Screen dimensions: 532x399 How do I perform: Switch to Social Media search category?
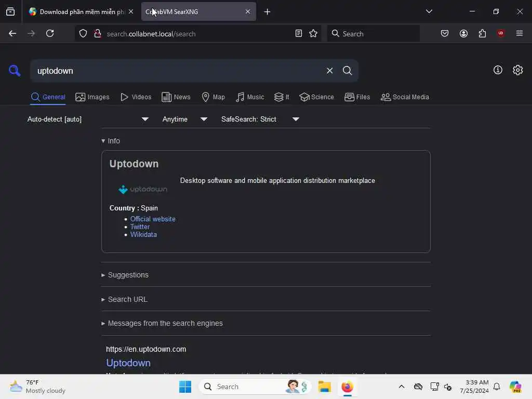point(405,97)
